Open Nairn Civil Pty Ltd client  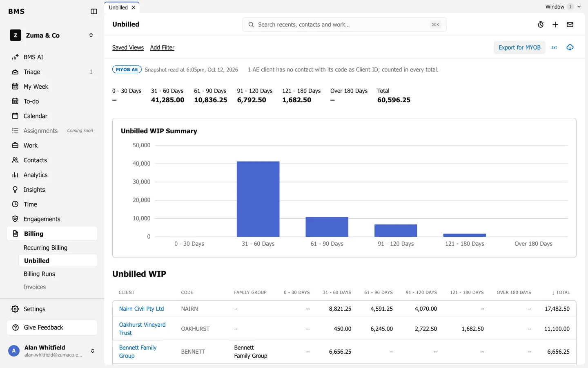point(141,309)
